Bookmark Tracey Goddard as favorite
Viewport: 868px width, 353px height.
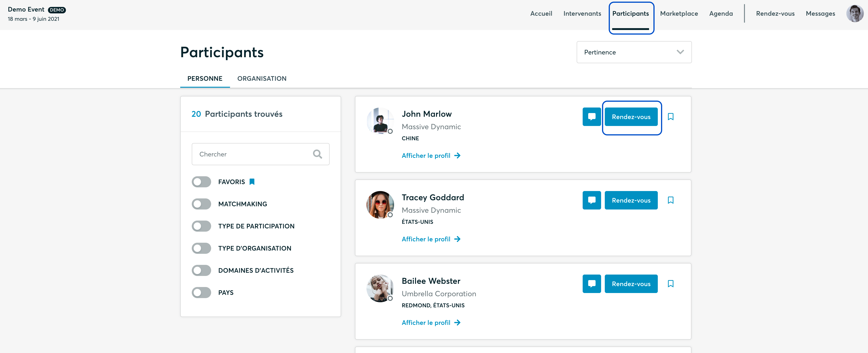[x=670, y=200]
